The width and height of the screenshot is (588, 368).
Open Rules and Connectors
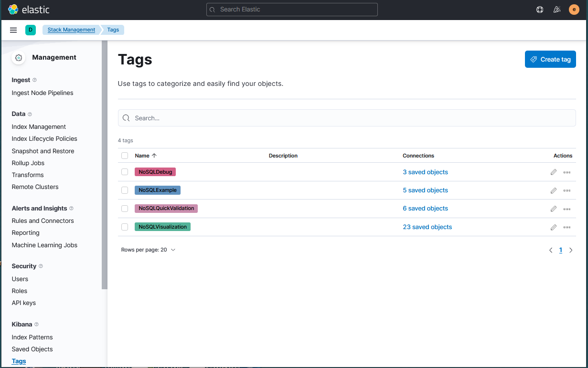coord(43,221)
